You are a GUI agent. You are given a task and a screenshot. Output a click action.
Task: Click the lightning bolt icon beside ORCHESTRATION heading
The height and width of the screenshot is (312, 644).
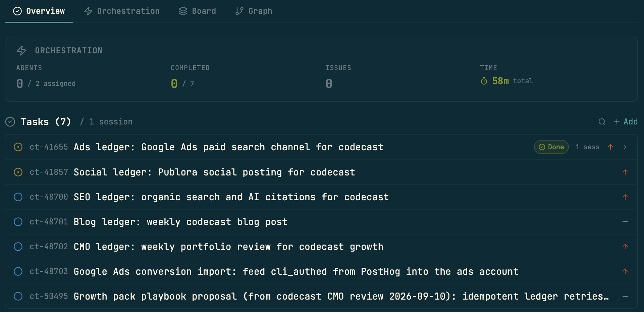click(x=21, y=51)
